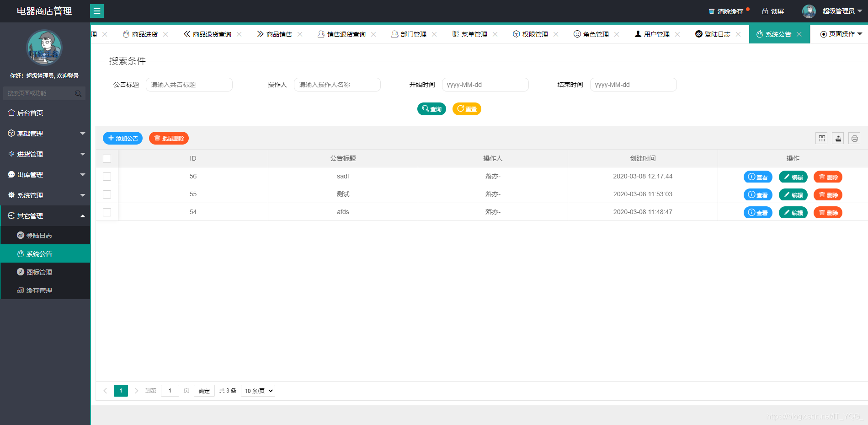The image size is (868, 425).
Task: Click the 添加公告 button
Action: pos(122,138)
